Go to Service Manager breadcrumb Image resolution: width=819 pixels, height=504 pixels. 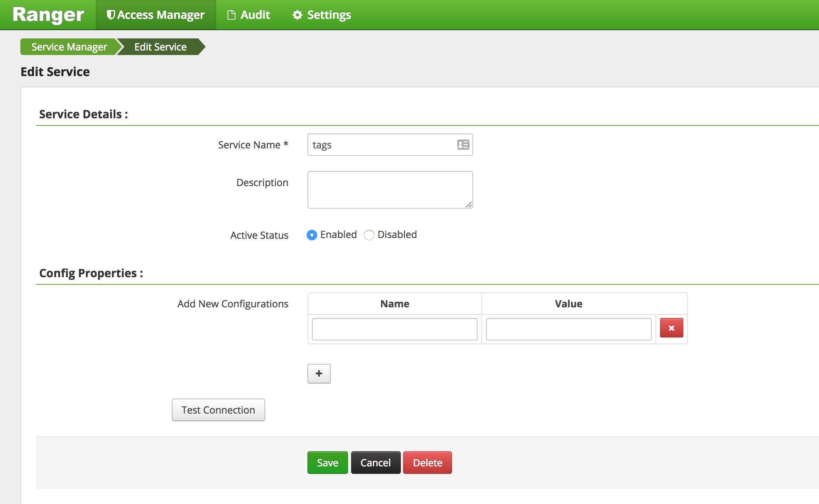coord(69,47)
